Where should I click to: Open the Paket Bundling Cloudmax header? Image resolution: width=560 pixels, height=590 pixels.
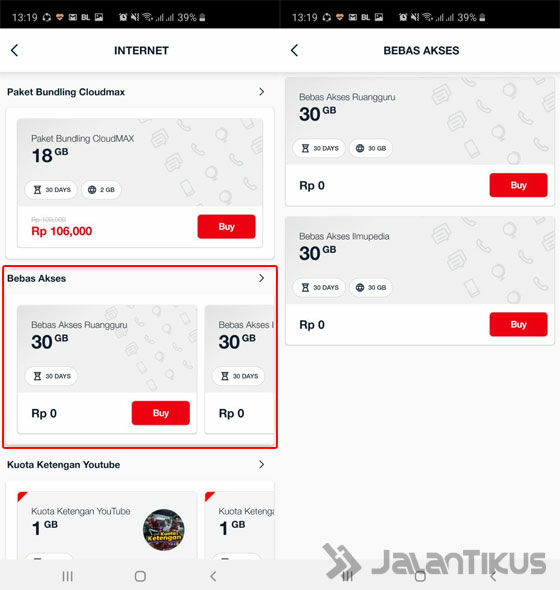pos(66,92)
